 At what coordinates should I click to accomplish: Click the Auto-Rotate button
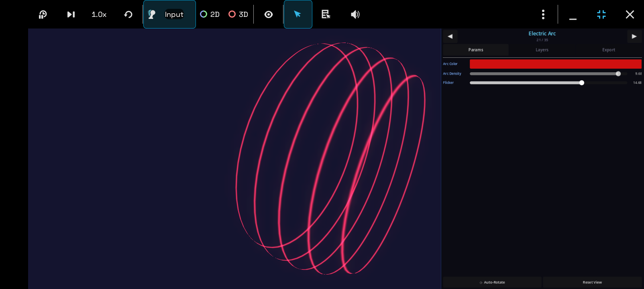click(x=492, y=282)
